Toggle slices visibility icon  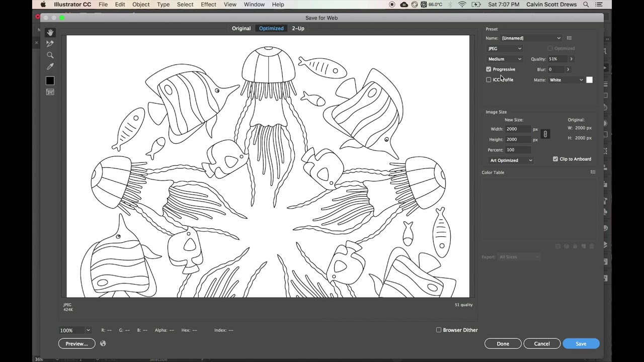[x=50, y=92]
